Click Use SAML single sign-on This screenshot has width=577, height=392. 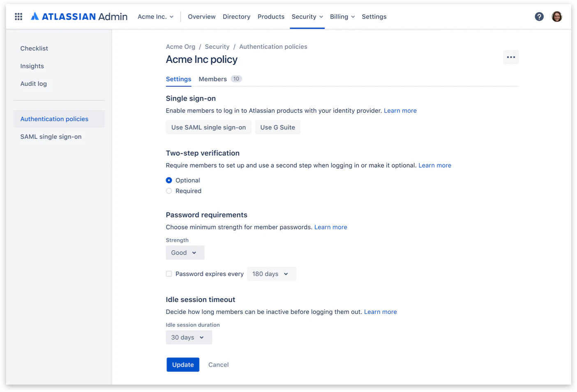[208, 127]
